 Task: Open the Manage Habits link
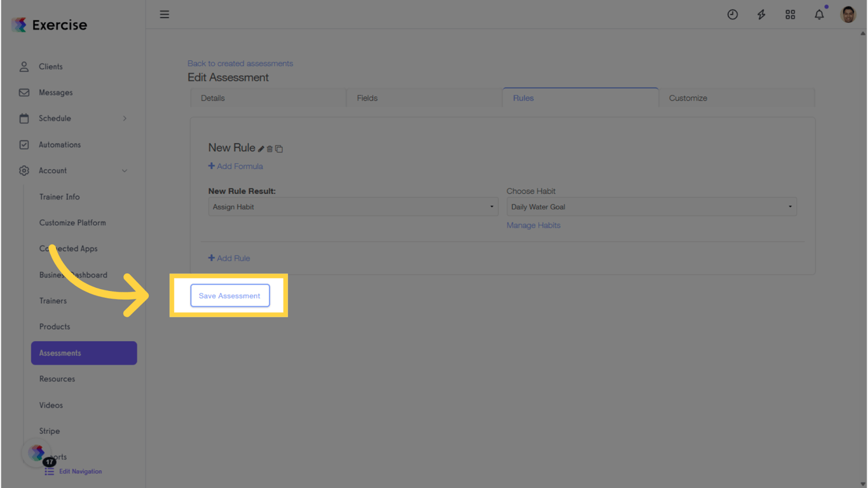(533, 225)
